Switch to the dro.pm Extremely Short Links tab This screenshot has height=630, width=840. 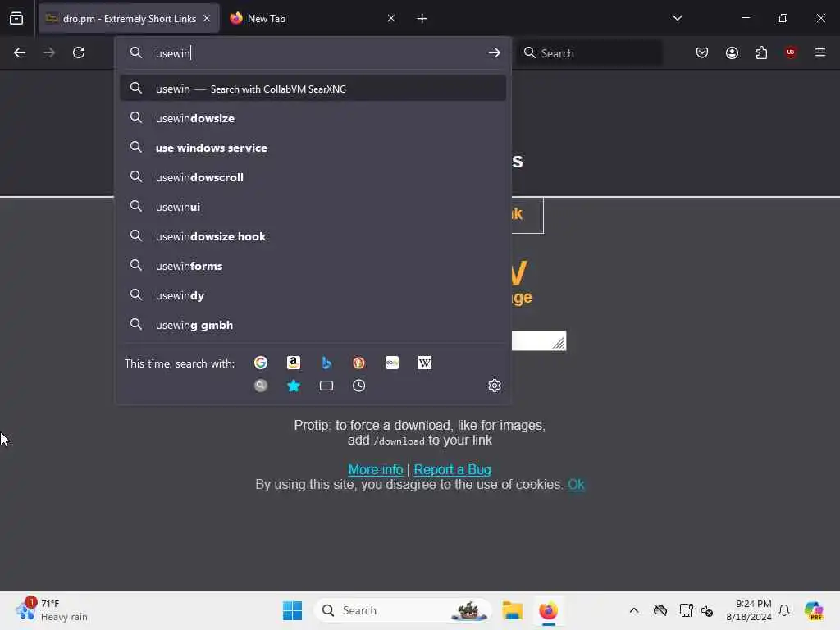click(129, 18)
